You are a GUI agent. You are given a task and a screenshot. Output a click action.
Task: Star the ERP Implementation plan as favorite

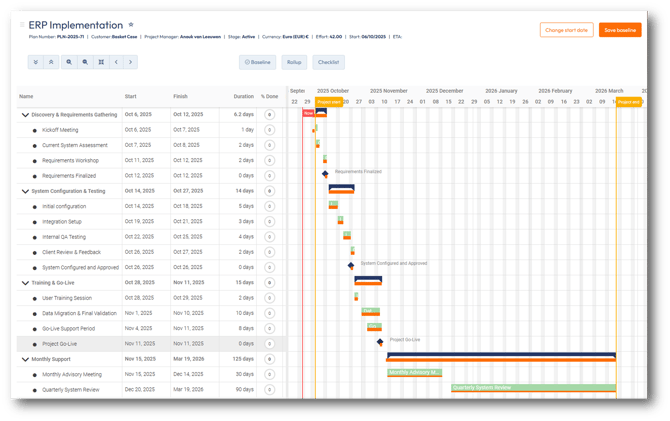click(x=132, y=24)
